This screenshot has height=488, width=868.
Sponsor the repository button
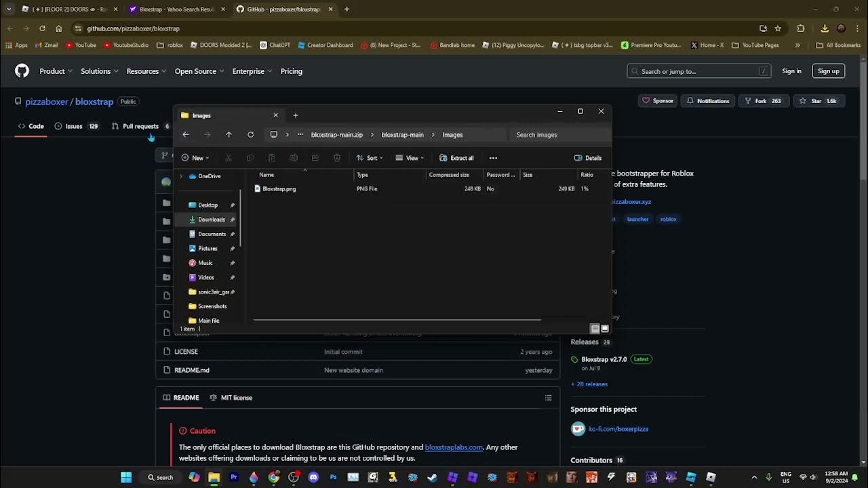(x=658, y=101)
